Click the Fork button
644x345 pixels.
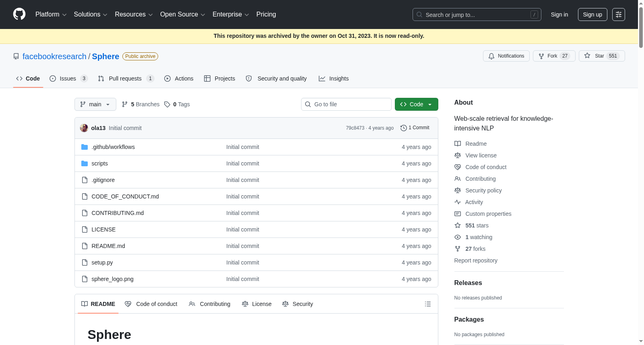point(554,56)
